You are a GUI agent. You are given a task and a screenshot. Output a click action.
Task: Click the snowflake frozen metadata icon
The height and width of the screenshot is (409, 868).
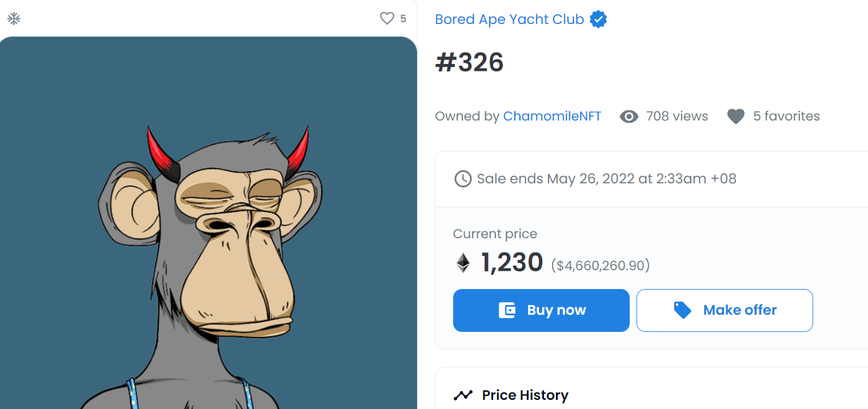click(14, 19)
